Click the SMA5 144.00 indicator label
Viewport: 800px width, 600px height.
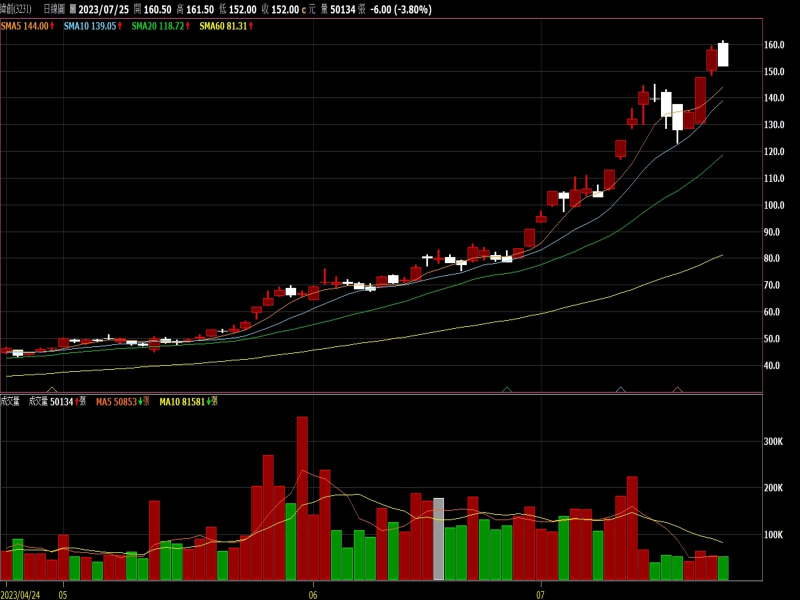(x=24, y=25)
